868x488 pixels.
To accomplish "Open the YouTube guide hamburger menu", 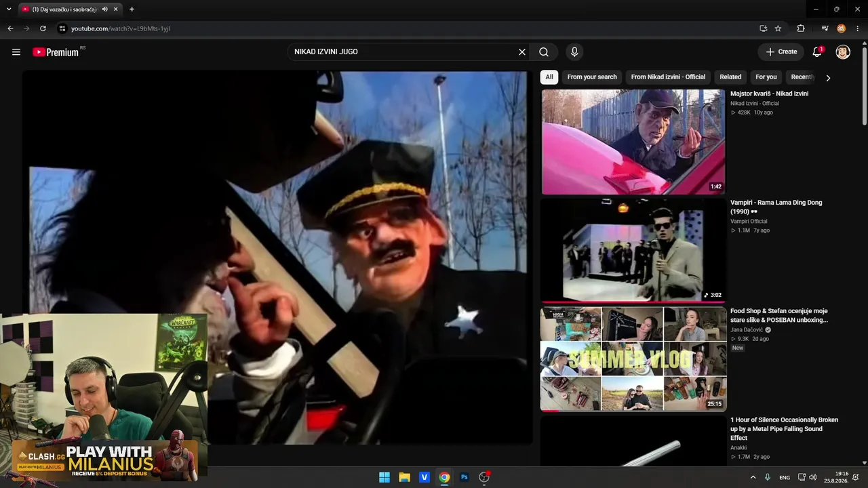I will [16, 52].
